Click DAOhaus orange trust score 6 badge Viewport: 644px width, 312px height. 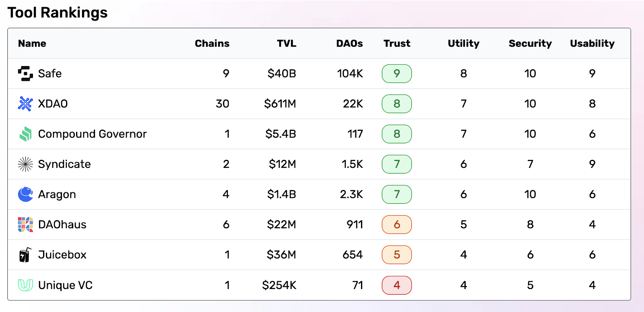(396, 225)
